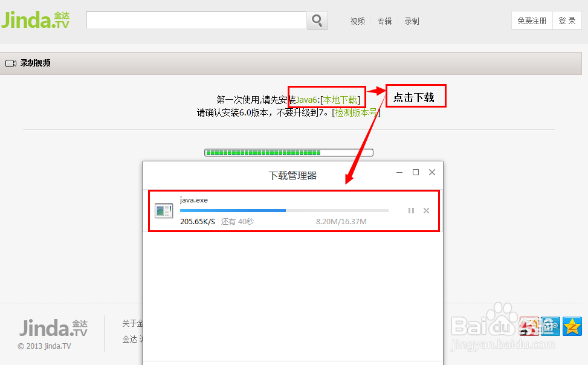This screenshot has width=588, height=365.
Task: Click the red highlighted badge at bottom right
Action: point(529,326)
